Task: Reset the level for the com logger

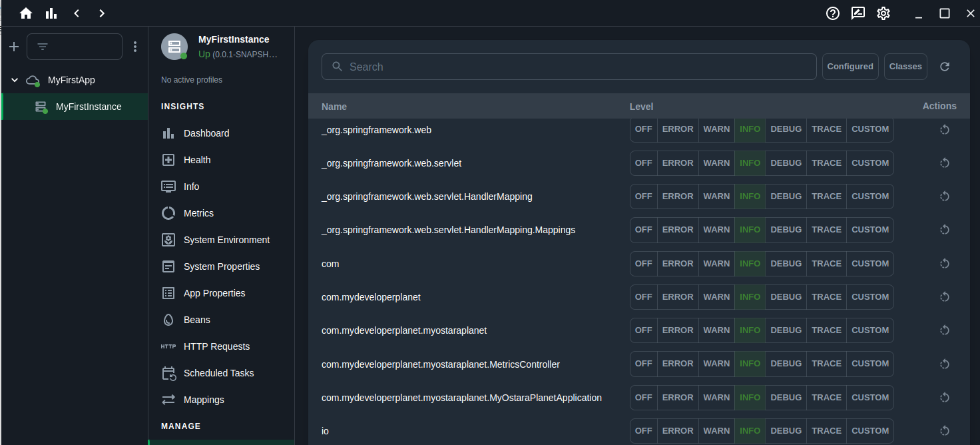Action: point(945,263)
